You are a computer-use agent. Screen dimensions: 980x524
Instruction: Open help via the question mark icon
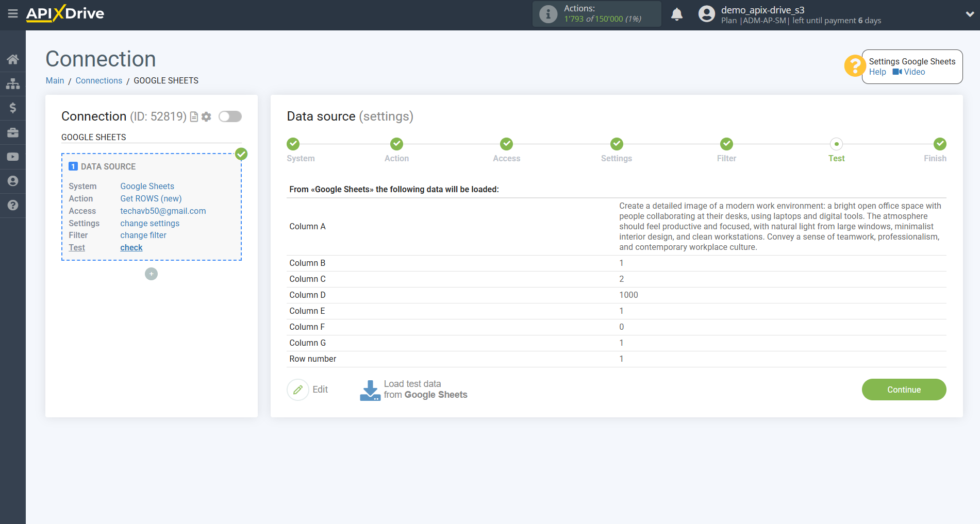(x=13, y=206)
